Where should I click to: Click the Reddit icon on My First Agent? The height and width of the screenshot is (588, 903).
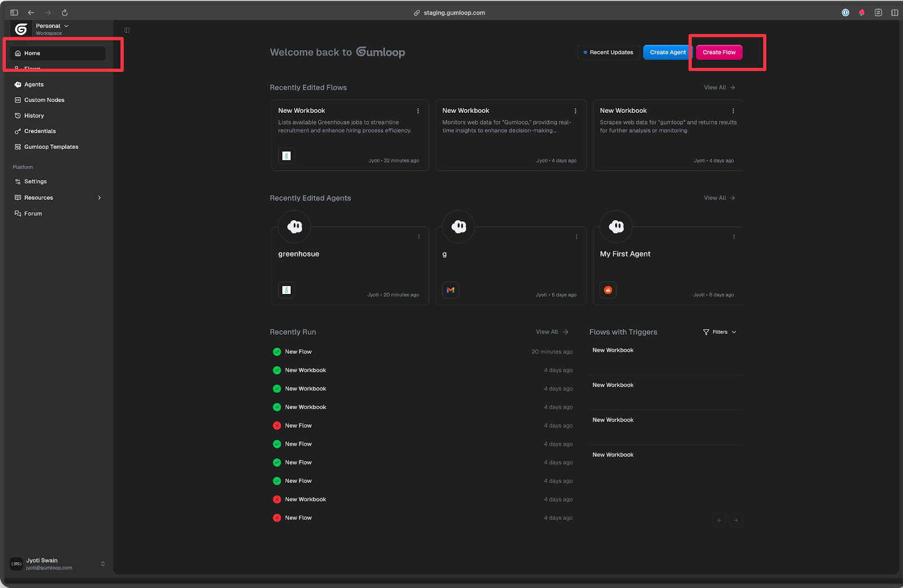click(608, 290)
